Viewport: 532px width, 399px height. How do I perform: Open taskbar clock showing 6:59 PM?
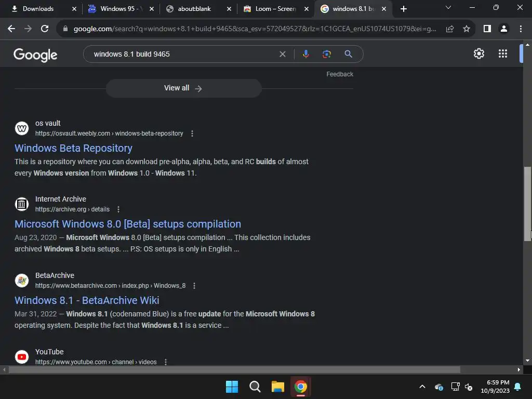click(495, 387)
